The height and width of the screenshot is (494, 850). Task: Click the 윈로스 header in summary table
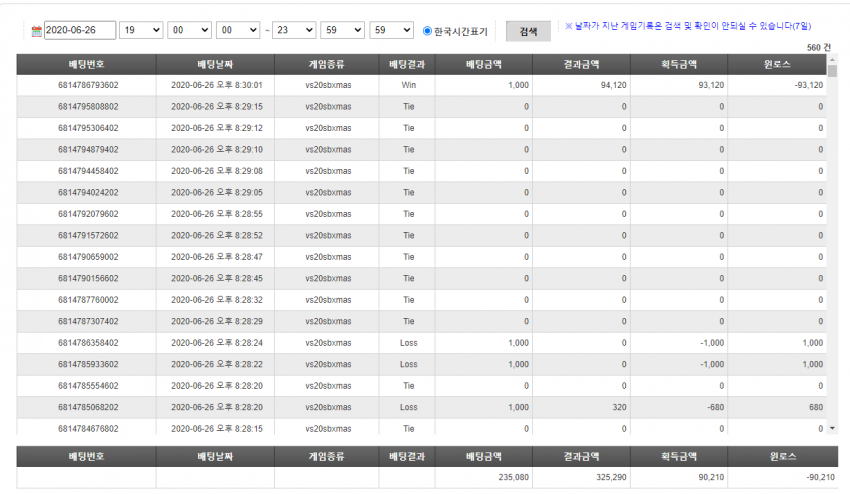[x=783, y=457]
